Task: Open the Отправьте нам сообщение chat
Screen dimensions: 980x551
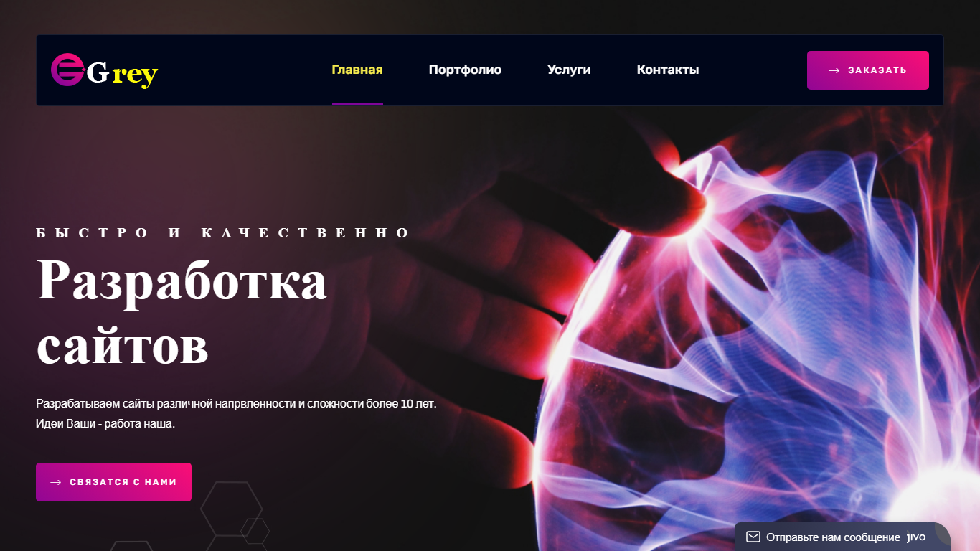Action: coord(833,537)
